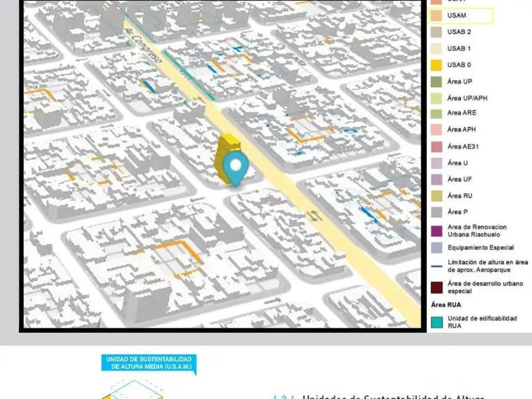532x399 pixels.
Task: Click the pink Área APH swatch
Action: [x=436, y=130]
